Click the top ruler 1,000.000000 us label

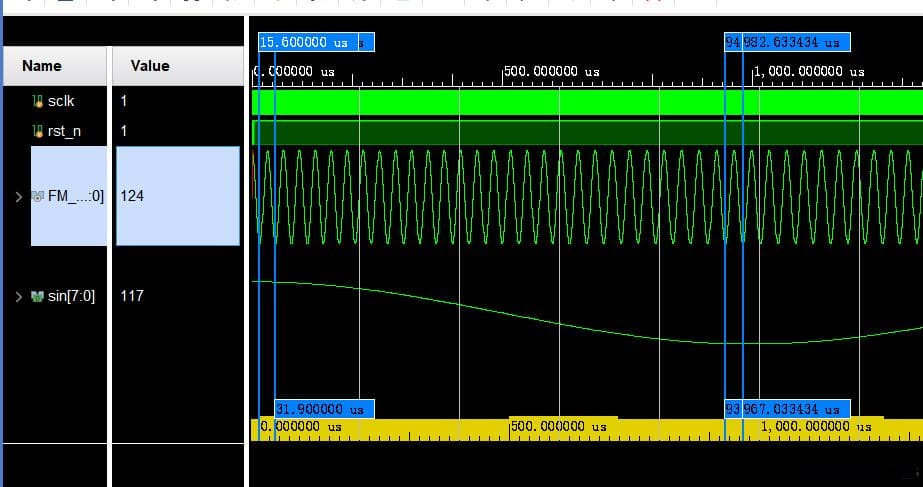pyautogui.click(x=809, y=72)
